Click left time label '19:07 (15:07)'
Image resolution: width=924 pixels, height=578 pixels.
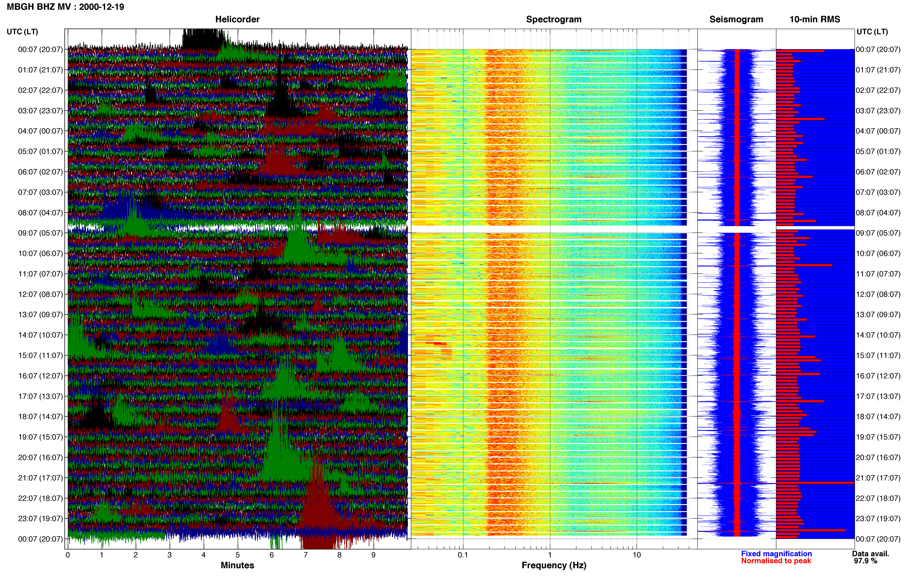(x=40, y=437)
